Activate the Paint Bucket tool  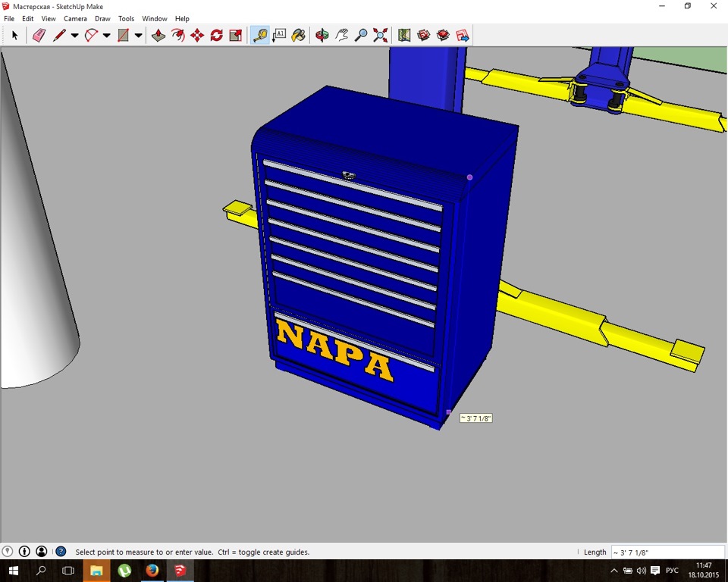(299, 36)
